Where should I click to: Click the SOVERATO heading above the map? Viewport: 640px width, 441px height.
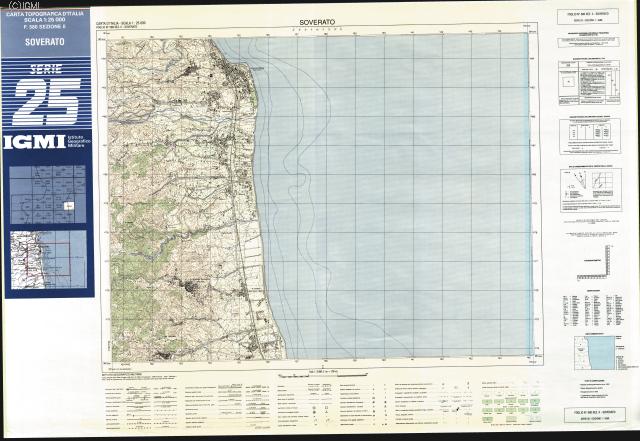click(x=322, y=20)
